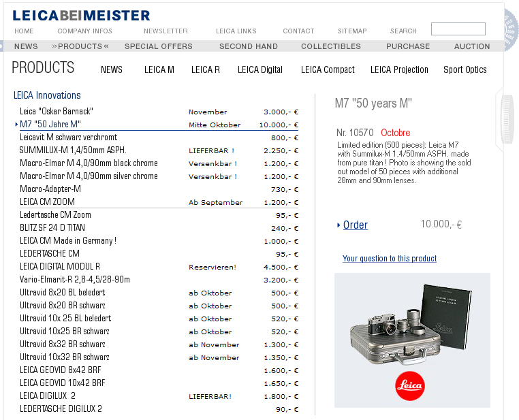
Task: Open the Order link for the M7
Action: click(x=355, y=225)
